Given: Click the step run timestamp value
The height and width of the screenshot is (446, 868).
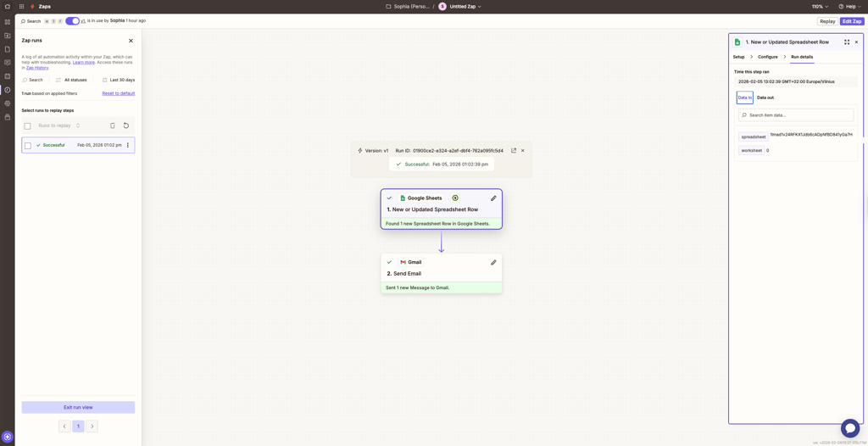Looking at the screenshot, I should pos(787,81).
